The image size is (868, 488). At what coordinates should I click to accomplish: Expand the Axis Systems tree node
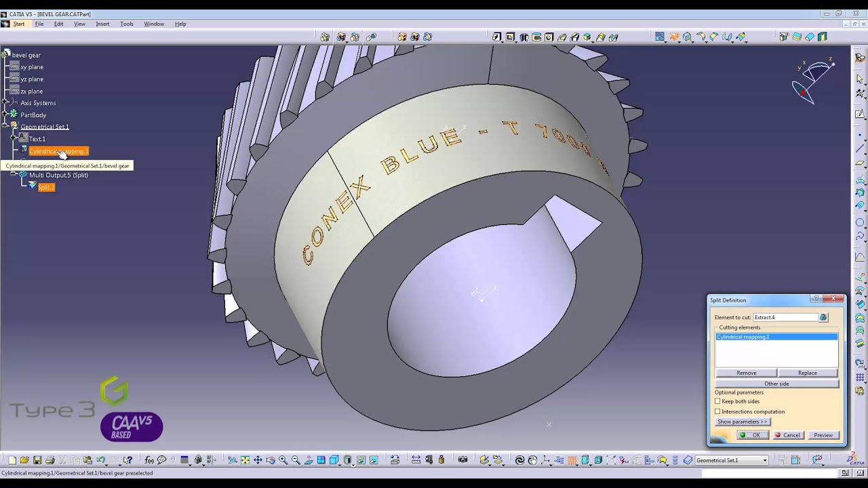click(5, 103)
